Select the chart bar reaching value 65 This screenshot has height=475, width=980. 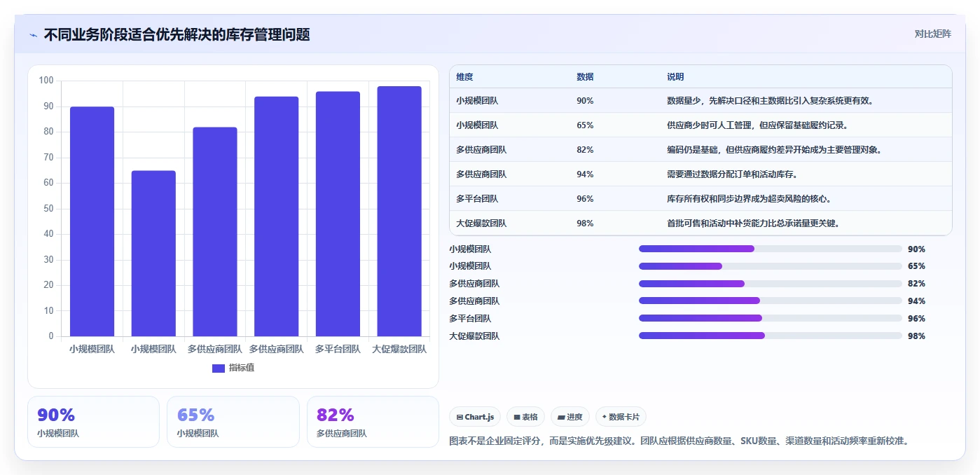point(153,254)
